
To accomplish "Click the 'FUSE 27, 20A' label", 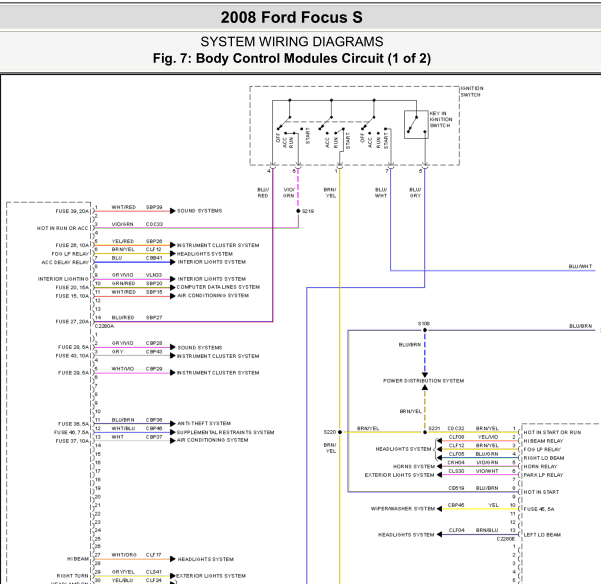I will (x=72, y=322).
